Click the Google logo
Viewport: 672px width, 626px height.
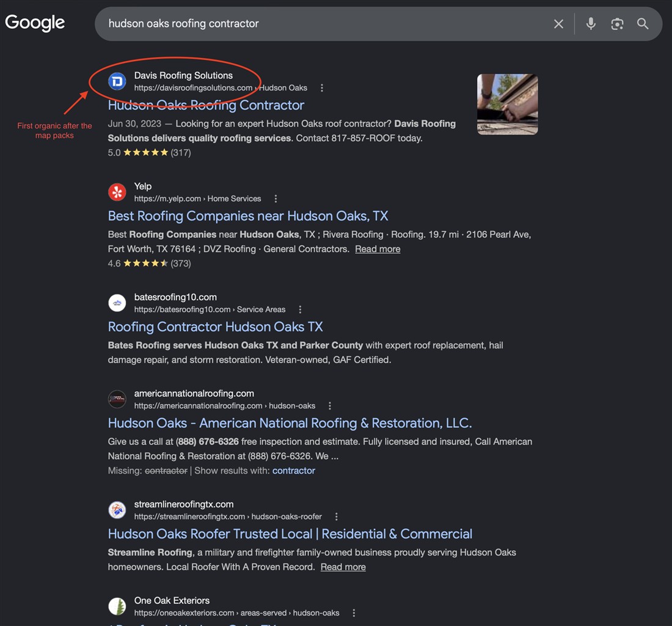pos(35,23)
